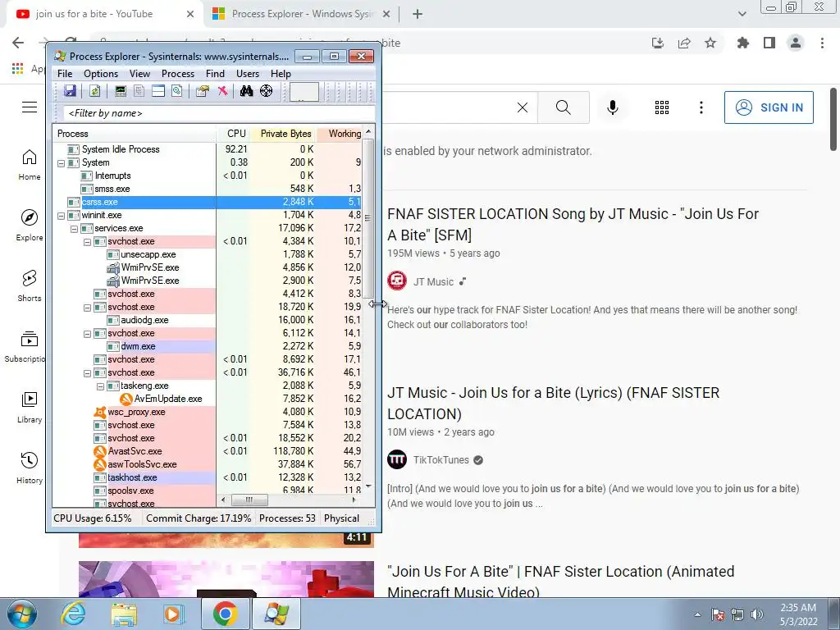This screenshot has height=630, width=840.
Task: Sort by the Private Bytes column header
Action: tap(285, 134)
